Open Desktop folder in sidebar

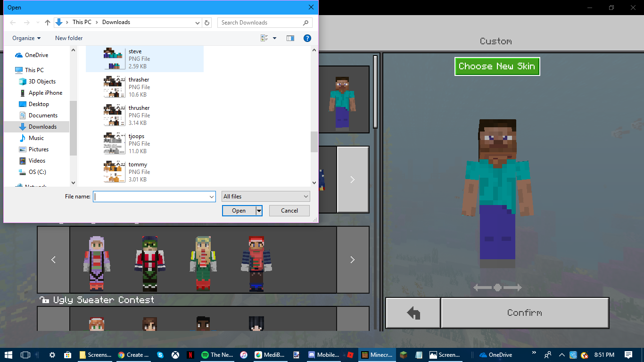point(39,104)
